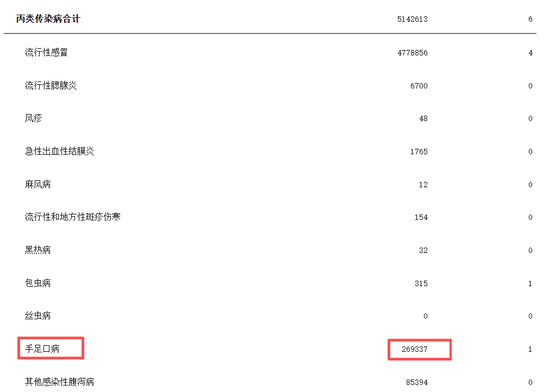The height and width of the screenshot is (392, 549).
Task: Select the influenza case count 4778856
Action: pyautogui.click(x=412, y=53)
